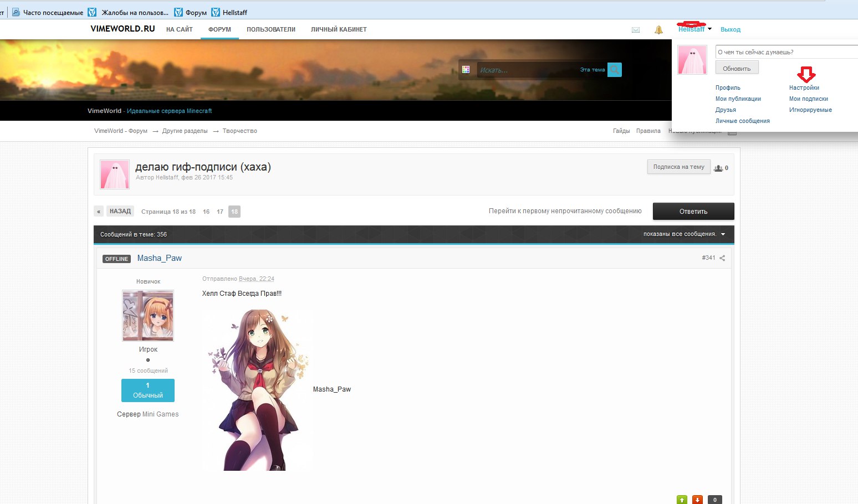Click the Ответить button
Image resolution: width=858 pixels, height=504 pixels.
point(693,212)
